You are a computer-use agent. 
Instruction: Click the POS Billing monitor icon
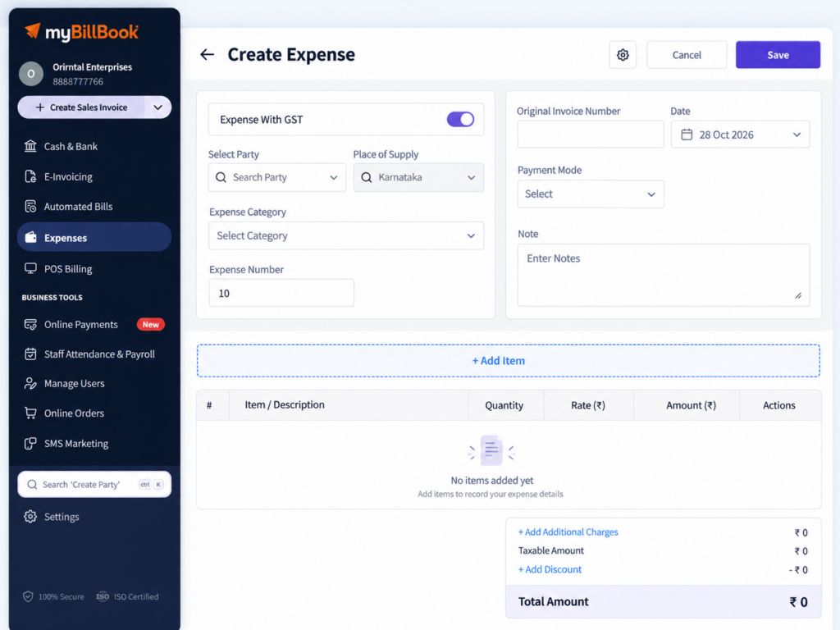click(x=30, y=268)
